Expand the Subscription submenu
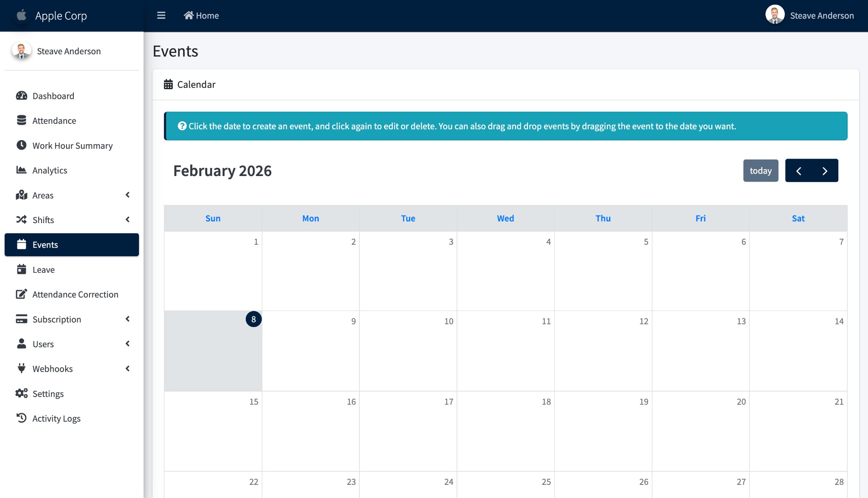 pyautogui.click(x=128, y=319)
